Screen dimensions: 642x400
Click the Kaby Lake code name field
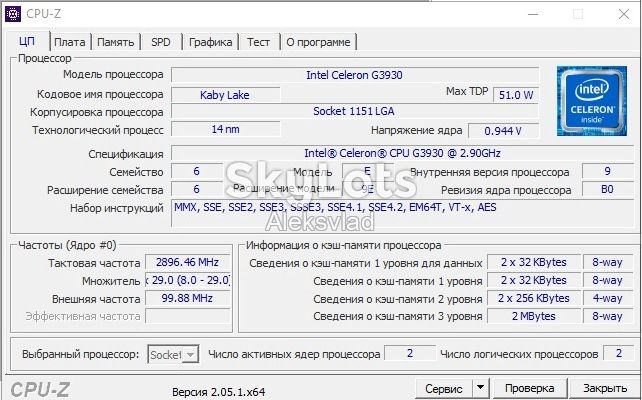[225, 95]
